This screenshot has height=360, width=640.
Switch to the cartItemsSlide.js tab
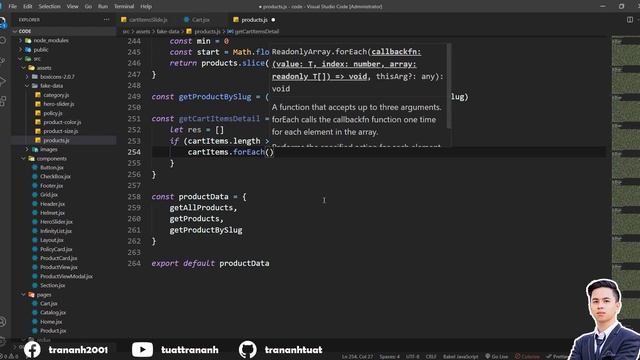pos(147,20)
